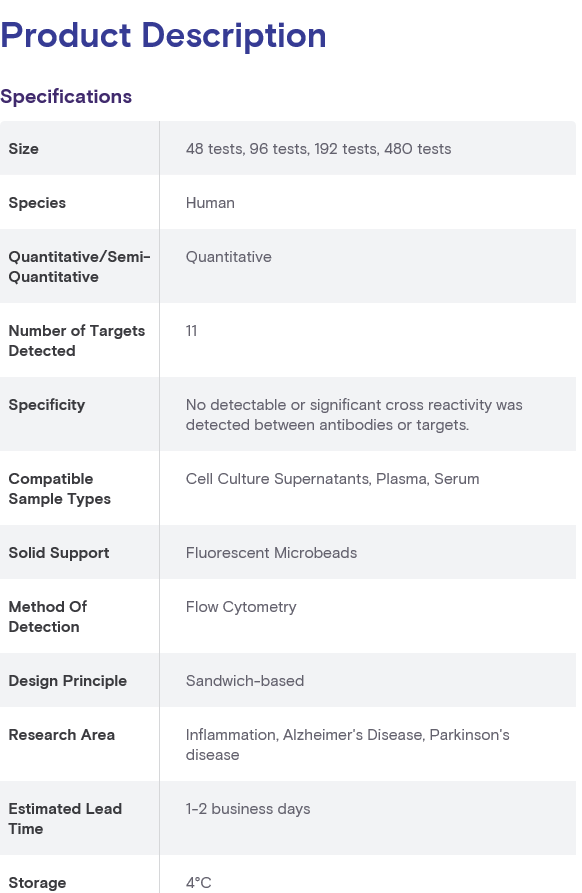Click the Fluorescent Microbeads value
The image size is (582, 893).
[271, 553]
